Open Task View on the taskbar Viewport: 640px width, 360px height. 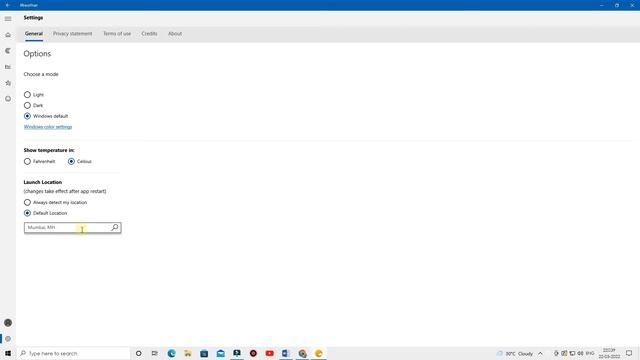(155, 353)
